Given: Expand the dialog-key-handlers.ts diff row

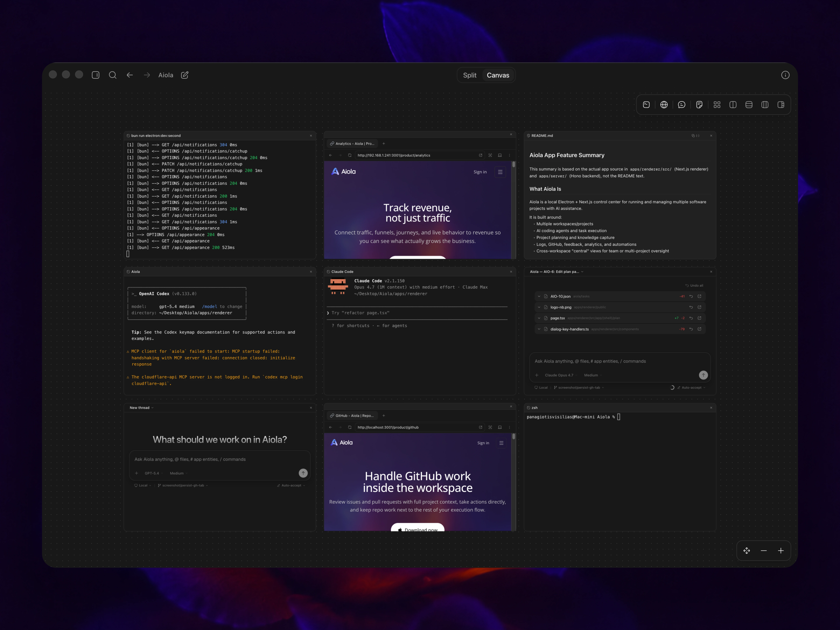Looking at the screenshot, I should tap(539, 329).
